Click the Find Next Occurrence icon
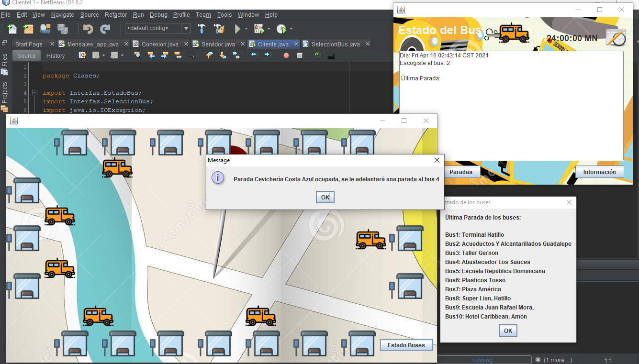The width and height of the screenshot is (639, 364). [x=164, y=55]
